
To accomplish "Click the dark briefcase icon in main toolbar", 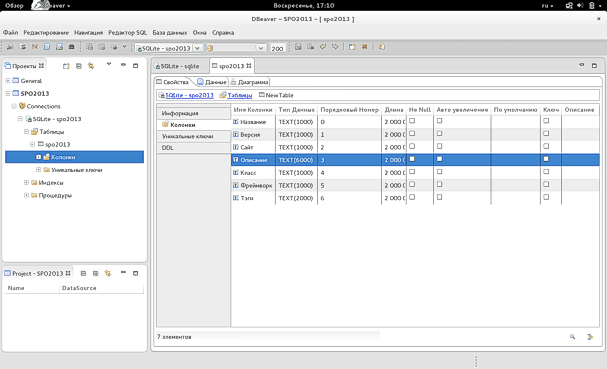I will coord(71,47).
